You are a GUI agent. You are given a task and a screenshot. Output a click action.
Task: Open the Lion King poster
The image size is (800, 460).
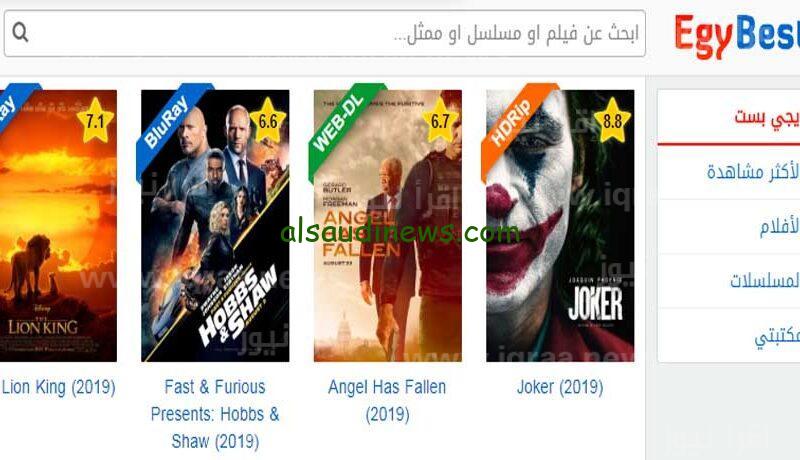(x=58, y=226)
